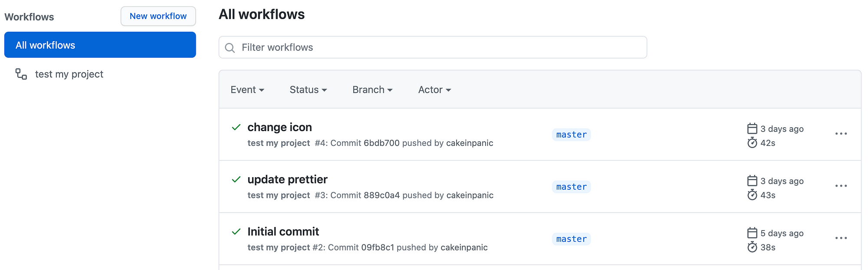Expand the Event filter dropdown
The image size is (868, 270).
pos(247,90)
